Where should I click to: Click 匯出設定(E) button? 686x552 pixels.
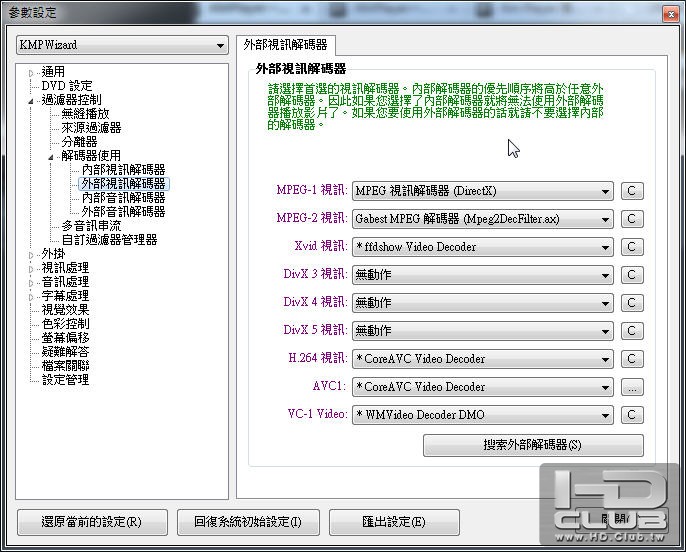tap(394, 522)
